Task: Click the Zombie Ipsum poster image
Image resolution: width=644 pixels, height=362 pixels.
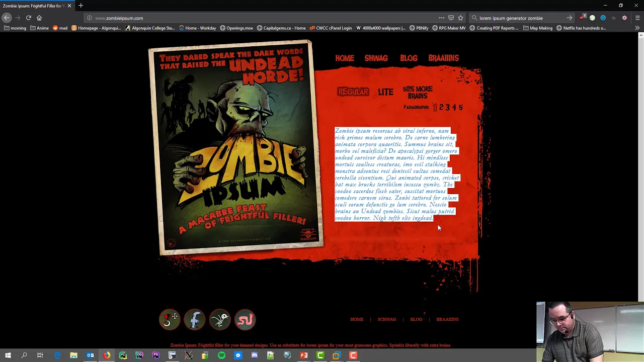Action: pos(235,147)
